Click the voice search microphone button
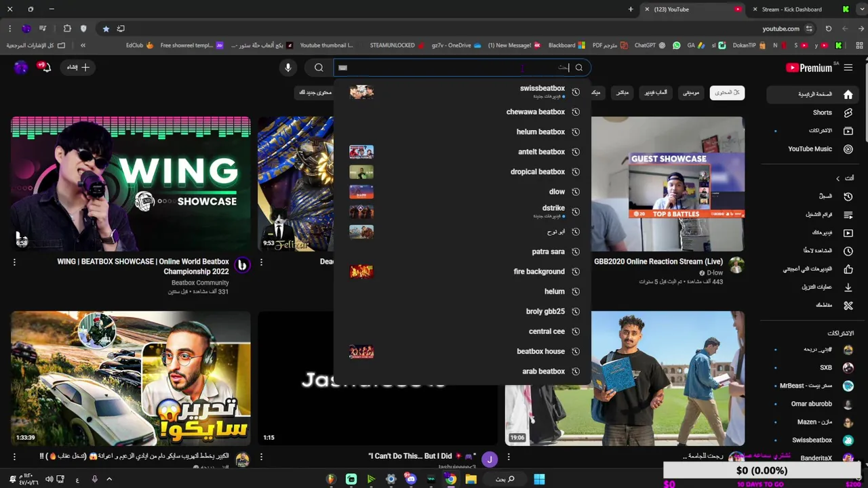 point(288,68)
